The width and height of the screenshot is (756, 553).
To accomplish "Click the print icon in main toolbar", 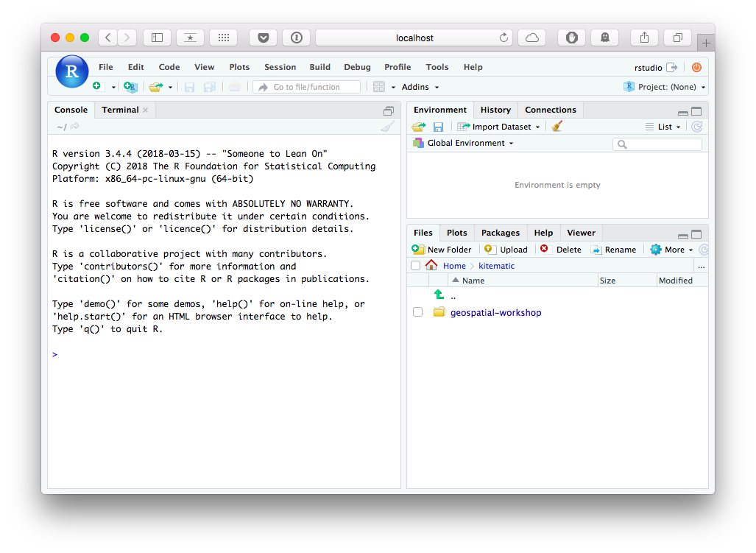I will click(x=235, y=87).
